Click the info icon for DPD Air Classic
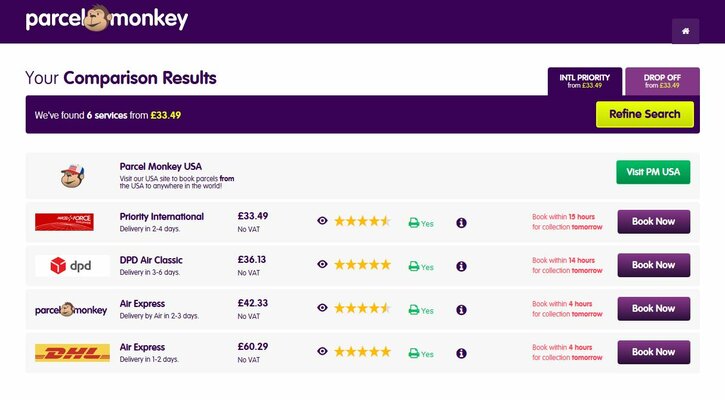Image resolution: width=725 pixels, height=400 pixels. (461, 266)
